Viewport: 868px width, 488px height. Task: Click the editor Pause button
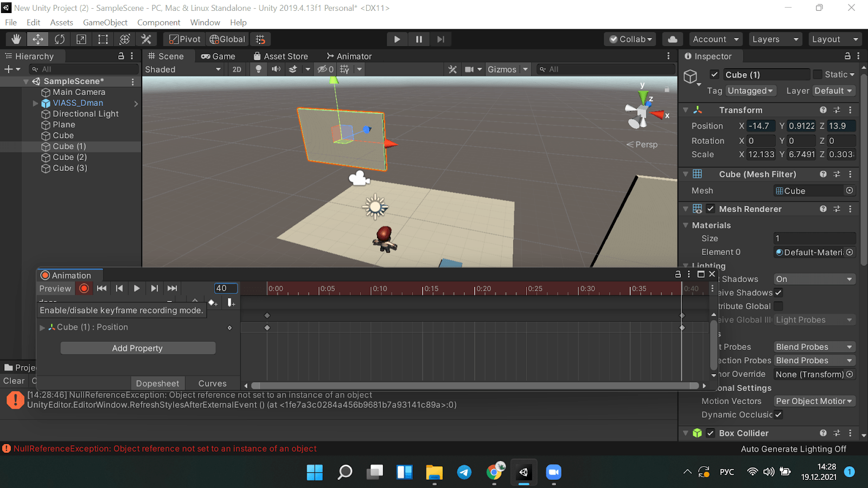point(419,39)
